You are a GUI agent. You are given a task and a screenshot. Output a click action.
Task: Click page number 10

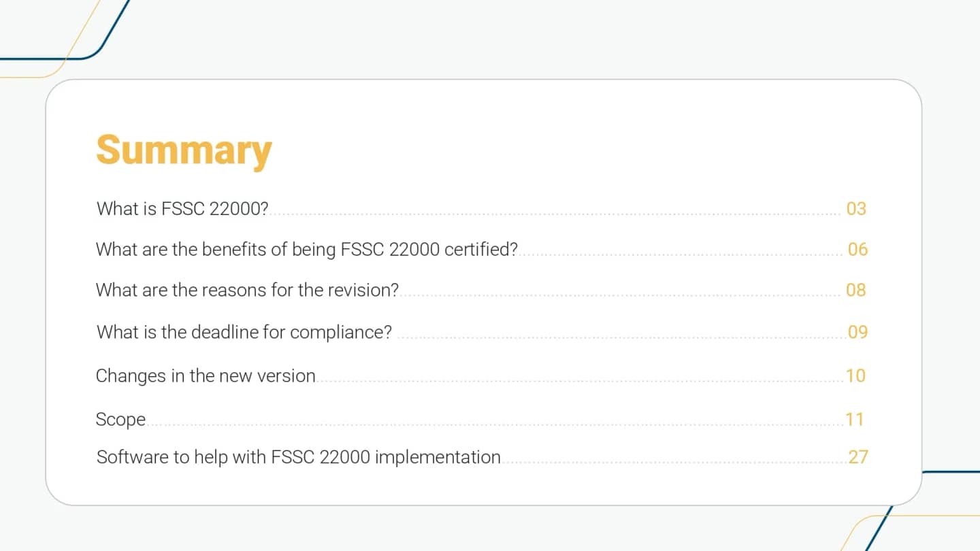point(855,375)
